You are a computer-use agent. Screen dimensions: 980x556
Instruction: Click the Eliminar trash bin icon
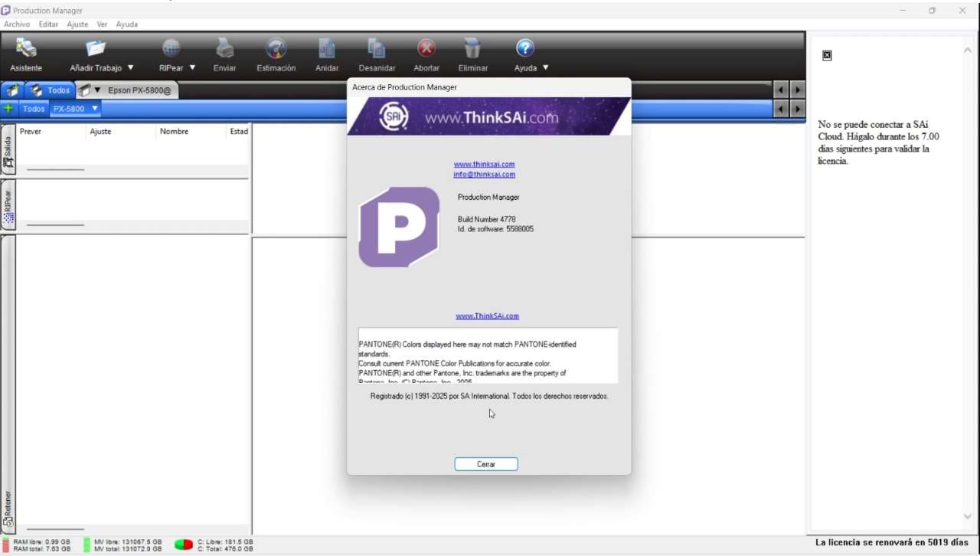point(472,49)
